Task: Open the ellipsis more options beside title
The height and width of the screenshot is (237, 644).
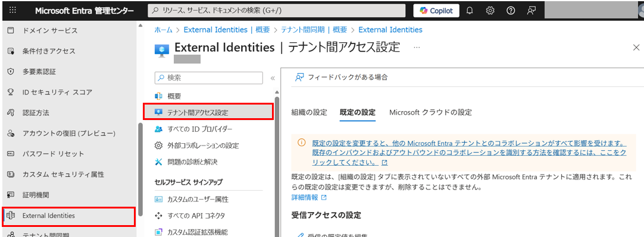Action: pos(417,48)
